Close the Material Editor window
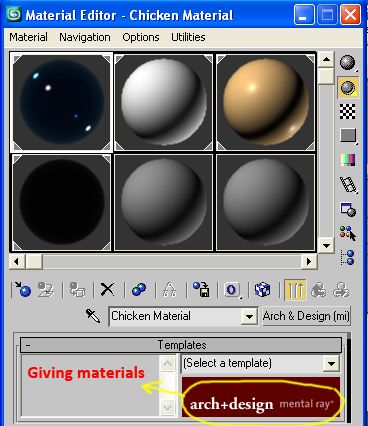This screenshot has height=426, width=368. coord(350,15)
